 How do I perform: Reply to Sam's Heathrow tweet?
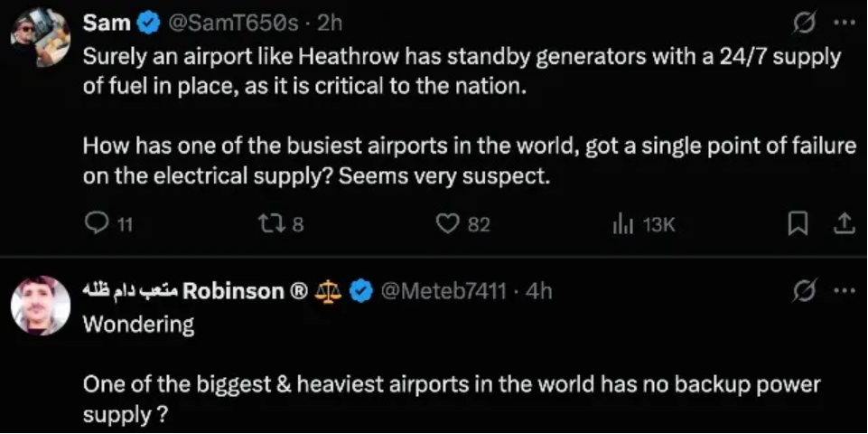[x=96, y=224]
